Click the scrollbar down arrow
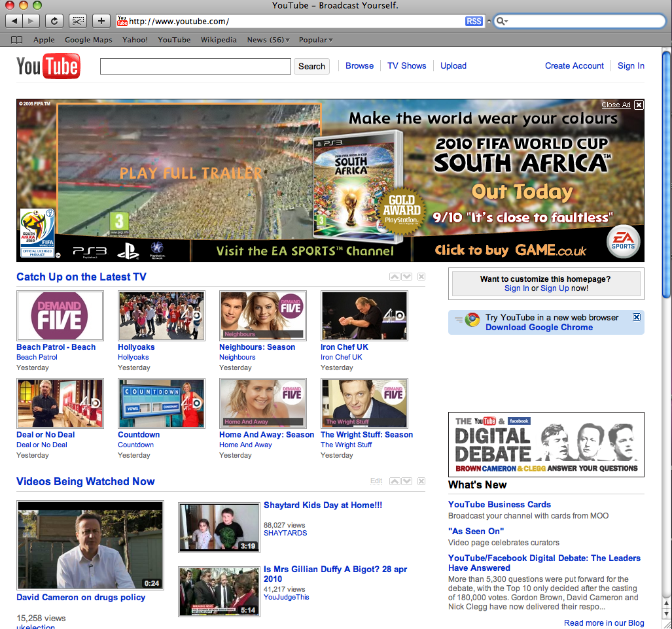This screenshot has width=672, height=629. (x=666, y=613)
